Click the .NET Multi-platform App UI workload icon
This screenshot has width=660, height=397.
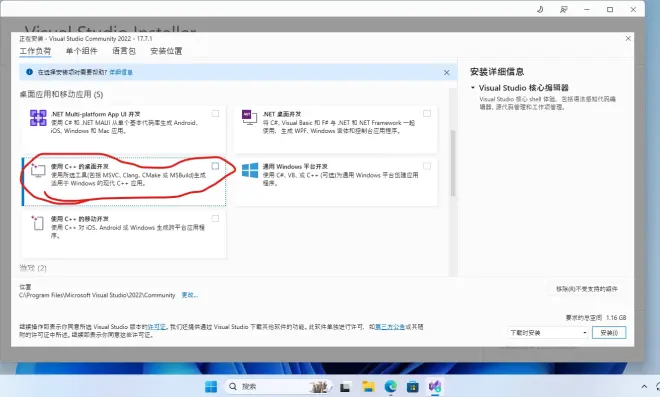[38, 118]
